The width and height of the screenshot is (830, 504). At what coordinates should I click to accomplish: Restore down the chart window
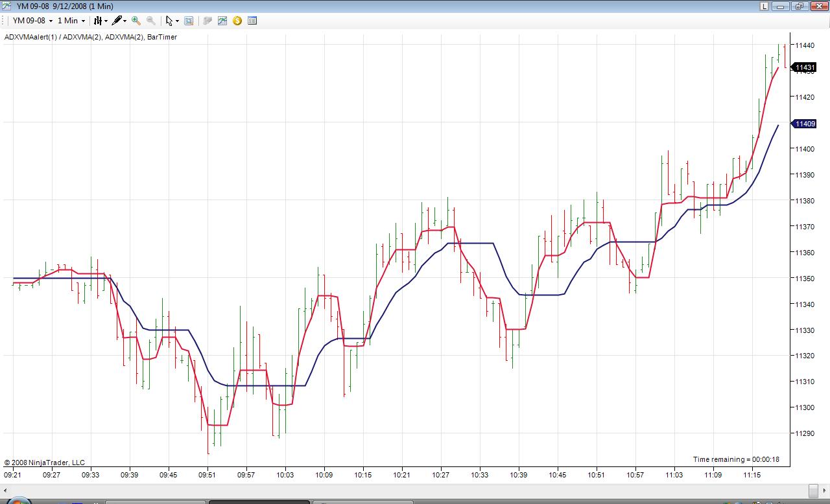(798, 6)
